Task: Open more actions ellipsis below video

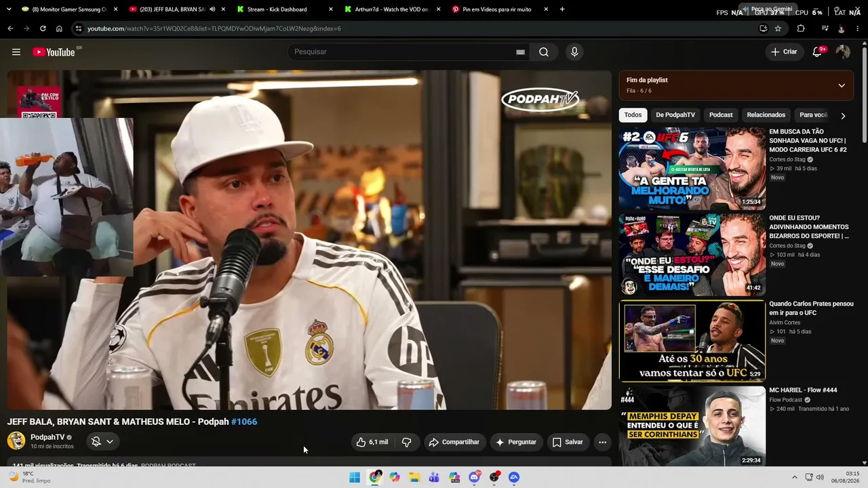Action: (x=602, y=442)
